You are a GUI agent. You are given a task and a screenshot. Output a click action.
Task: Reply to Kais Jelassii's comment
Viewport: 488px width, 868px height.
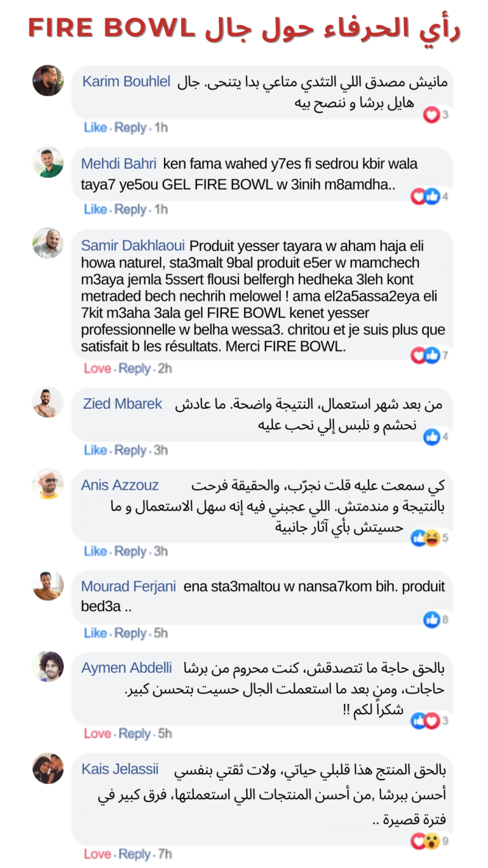point(135,855)
